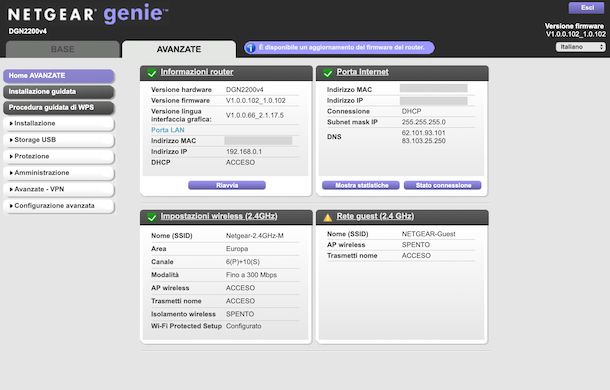Expand the Configurazione avanzata section
The image size is (610, 390).
[59, 206]
